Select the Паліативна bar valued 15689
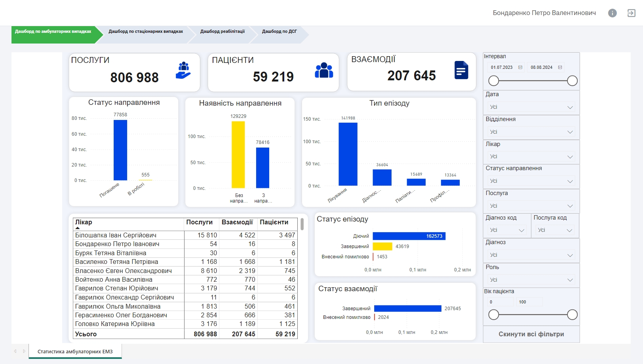The height and width of the screenshot is (364, 643). coord(416,182)
